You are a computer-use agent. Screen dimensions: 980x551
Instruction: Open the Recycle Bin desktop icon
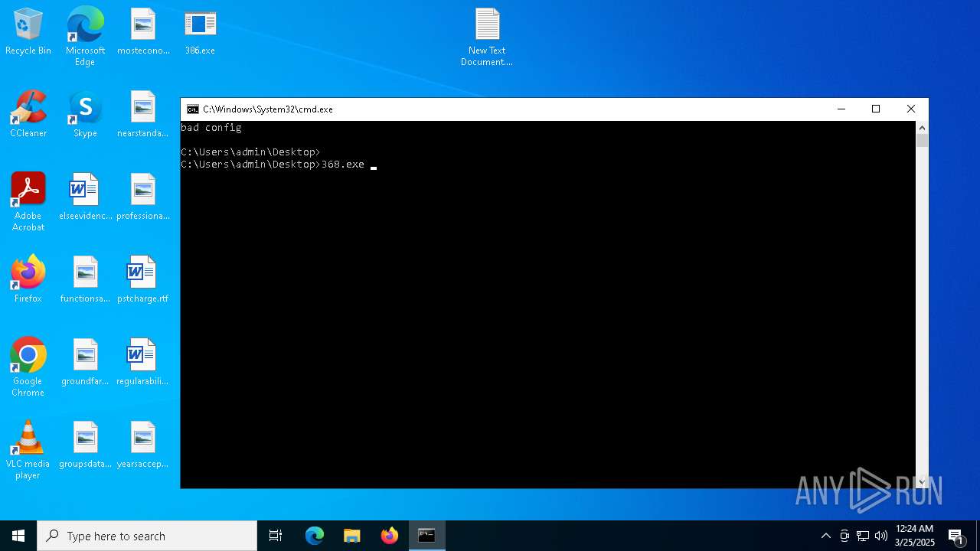[28, 32]
